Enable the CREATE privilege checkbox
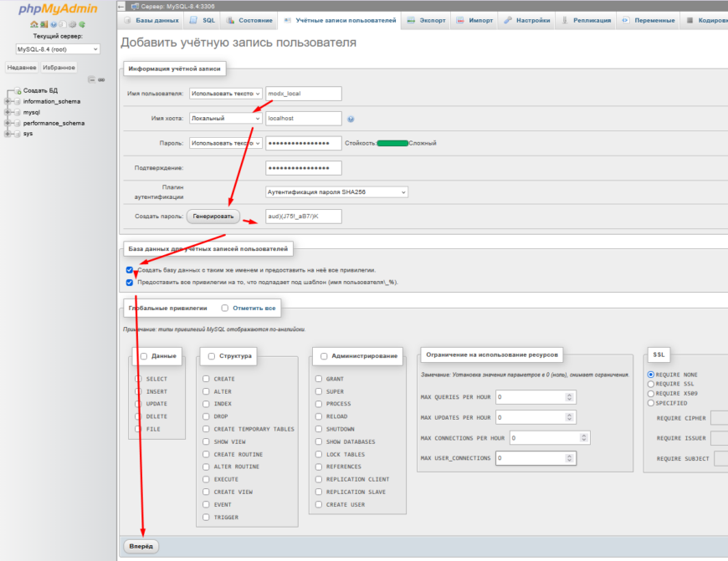Image resolution: width=728 pixels, height=561 pixels. coord(206,379)
